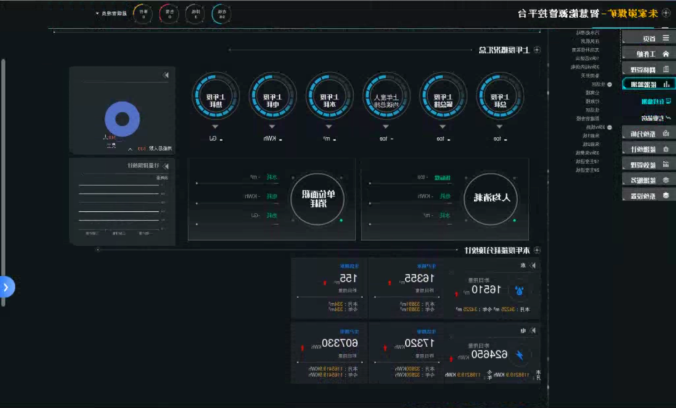The image size is (676, 409).
Task: Expand the blue chevron tab on screen edge
Action: pyautogui.click(x=6, y=287)
